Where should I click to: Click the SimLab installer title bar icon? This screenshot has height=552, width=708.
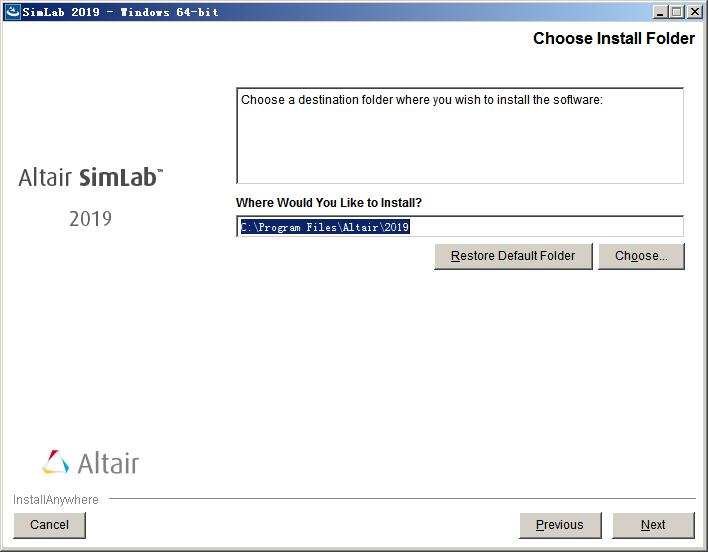point(12,11)
